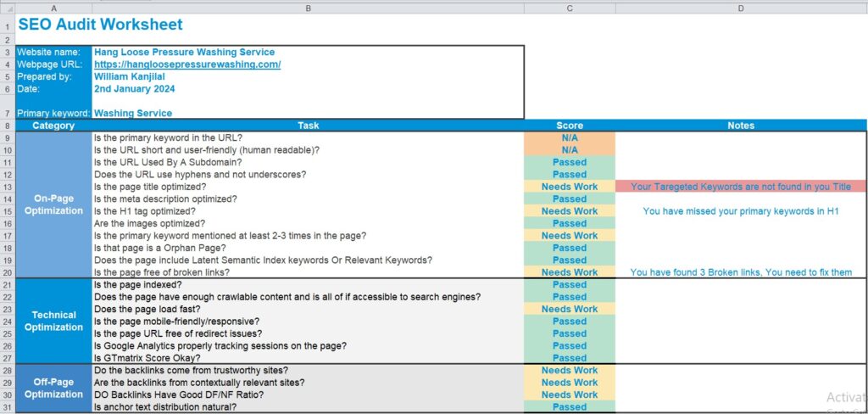Select the Hang Loose Pressure Washing Service cell
868x414 pixels.
(x=309, y=52)
